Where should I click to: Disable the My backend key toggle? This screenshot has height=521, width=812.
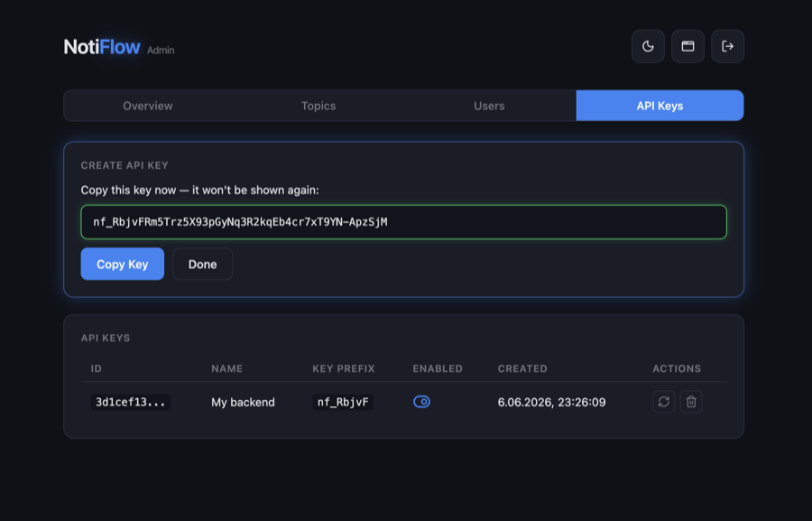(421, 402)
